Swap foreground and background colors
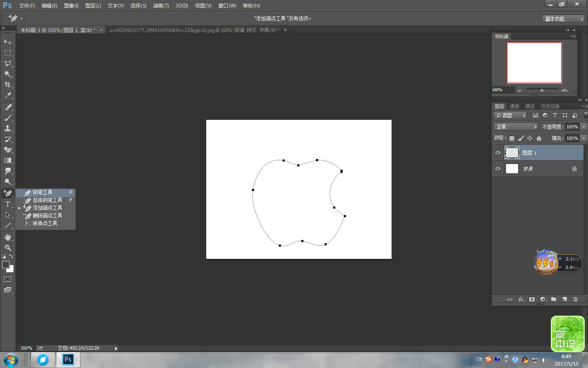Image resolution: width=588 pixels, height=368 pixels. pyautogui.click(x=11, y=256)
